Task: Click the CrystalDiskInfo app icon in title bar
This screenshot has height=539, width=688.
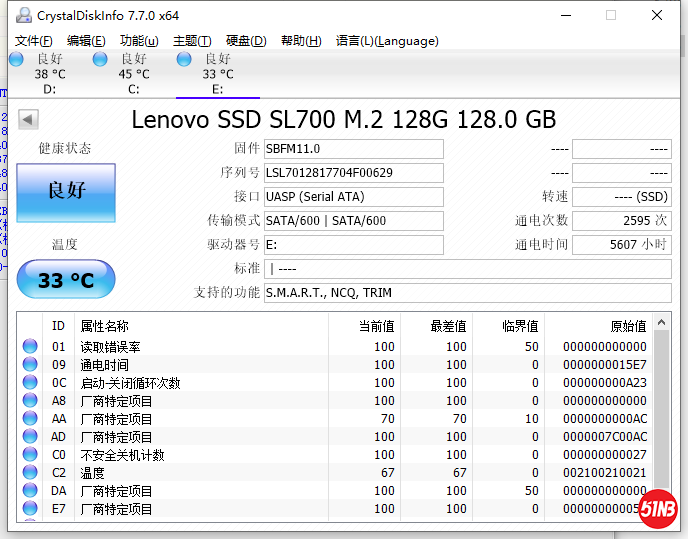Action: 21,15
